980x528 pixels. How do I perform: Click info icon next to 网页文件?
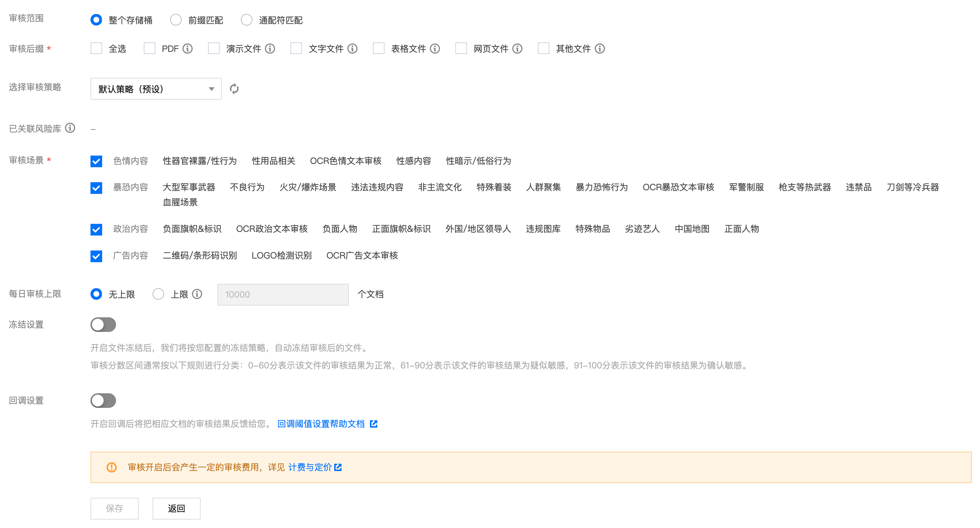[x=517, y=48]
